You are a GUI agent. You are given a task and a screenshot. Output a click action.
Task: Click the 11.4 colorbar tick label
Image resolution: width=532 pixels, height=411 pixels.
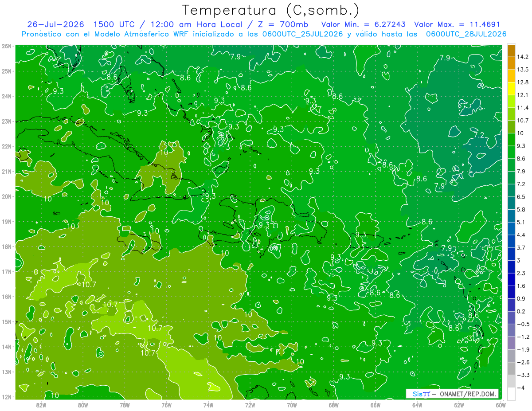[522, 108]
